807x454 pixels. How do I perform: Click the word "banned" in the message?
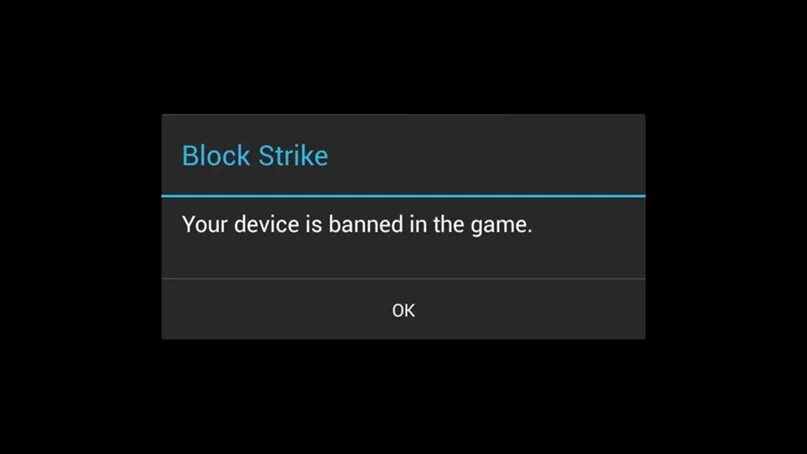[x=366, y=224]
